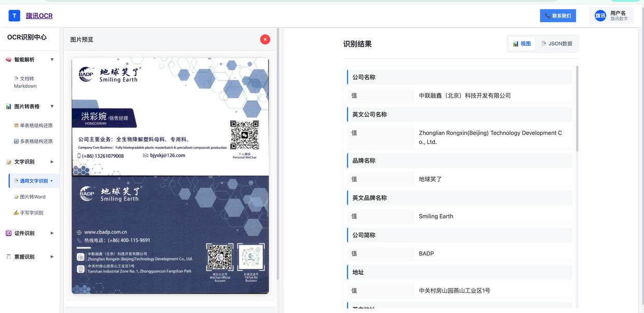Click the 手写字识别 pen icon
644x313 pixels.
(16, 213)
